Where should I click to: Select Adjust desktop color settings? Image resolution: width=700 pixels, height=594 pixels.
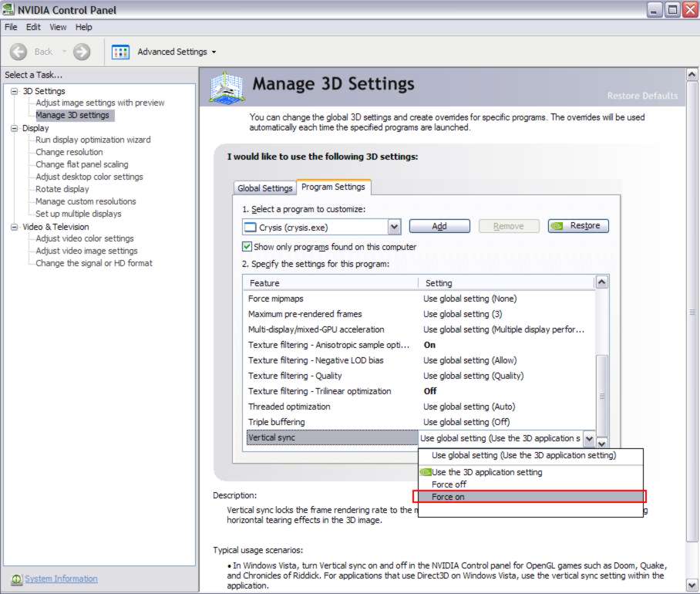tap(89, 177)
